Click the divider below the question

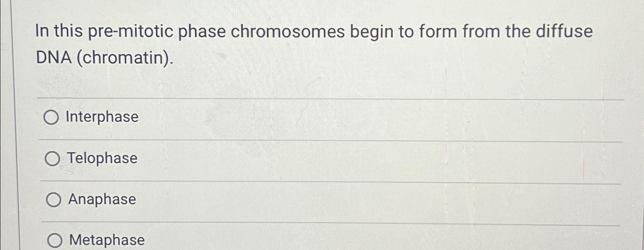point(303,99)
